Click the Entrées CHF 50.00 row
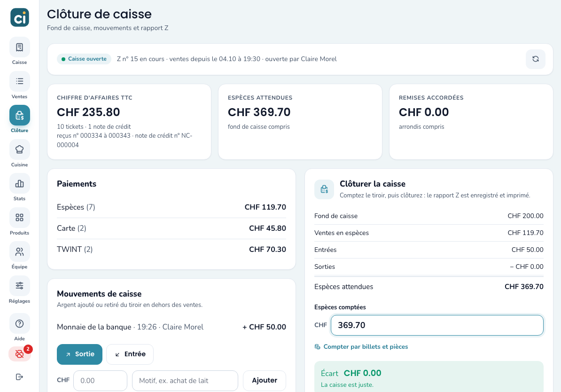The width and height of the screenshot is (561, 392). (x=429, y=250)
